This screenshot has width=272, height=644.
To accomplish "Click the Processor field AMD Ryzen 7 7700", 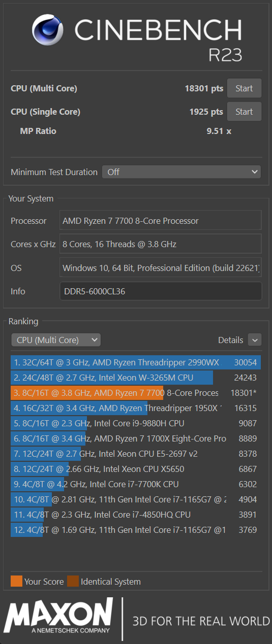I will pos(161,221).
